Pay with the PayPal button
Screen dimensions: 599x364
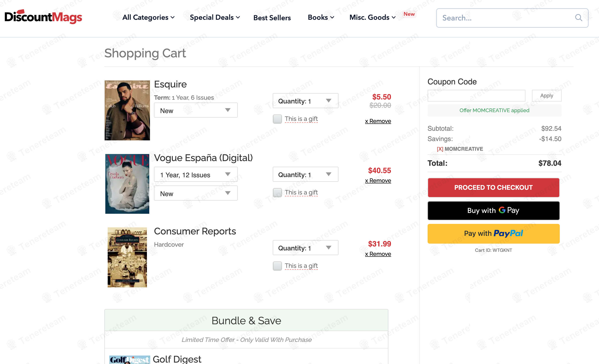pos(493,233)
